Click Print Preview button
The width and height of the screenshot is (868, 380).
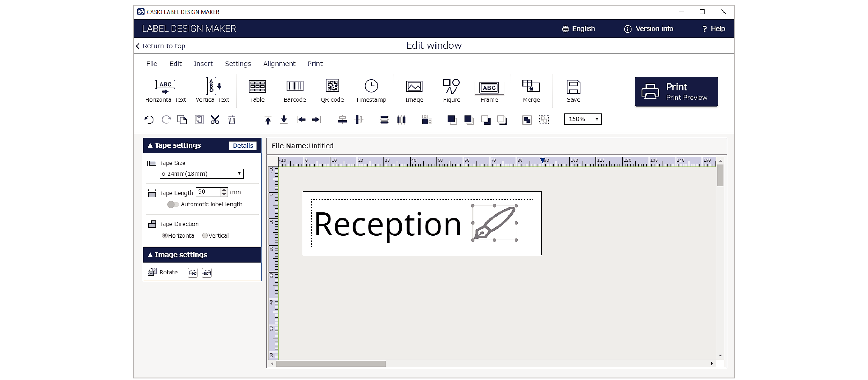[687, 97]
